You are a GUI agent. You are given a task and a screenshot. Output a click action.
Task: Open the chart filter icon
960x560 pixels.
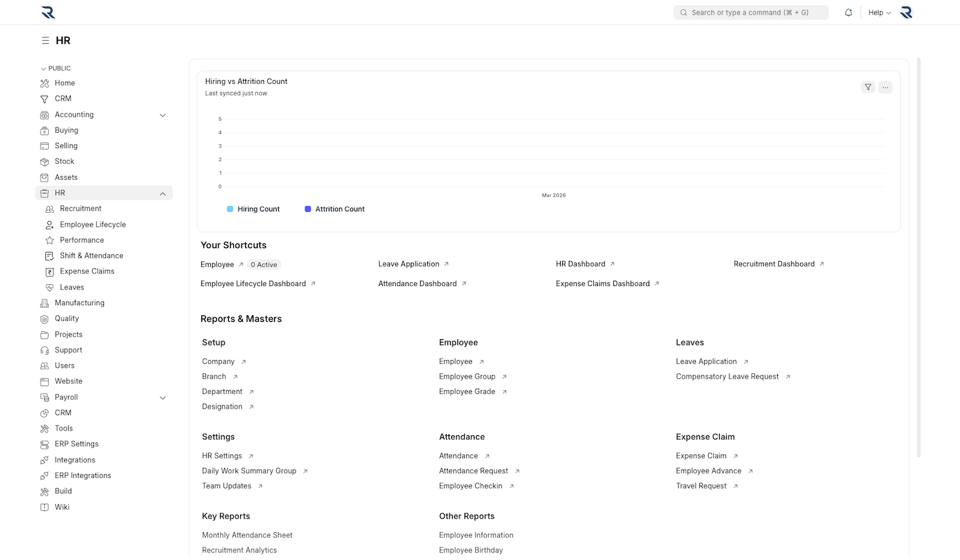[x=867, y=87]
